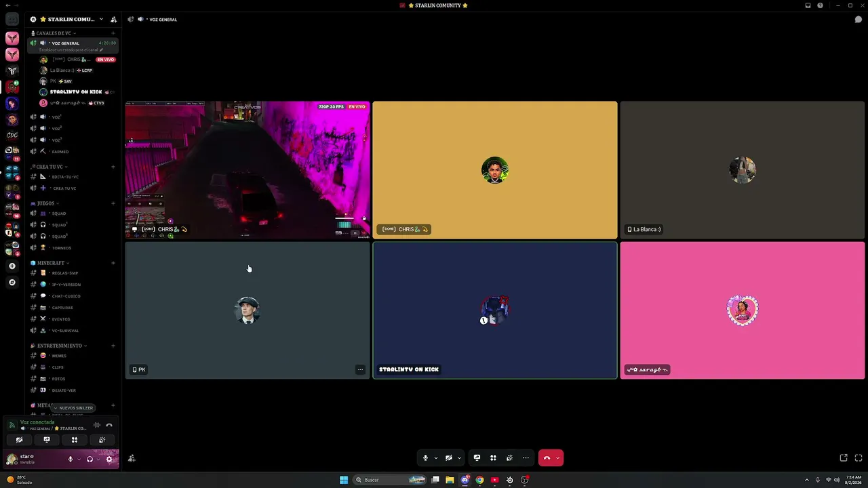Join the FARMEO voice channel
This screenshot has width=868, height=488.
pos(73,152)
